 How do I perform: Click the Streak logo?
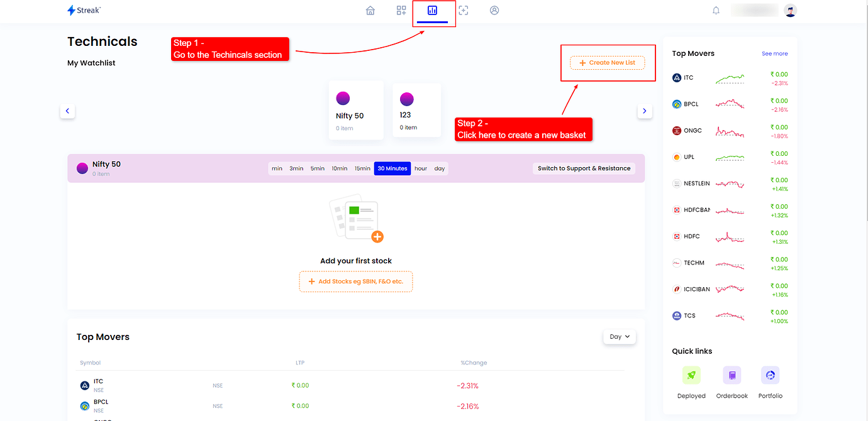click(x=84, y=10)
